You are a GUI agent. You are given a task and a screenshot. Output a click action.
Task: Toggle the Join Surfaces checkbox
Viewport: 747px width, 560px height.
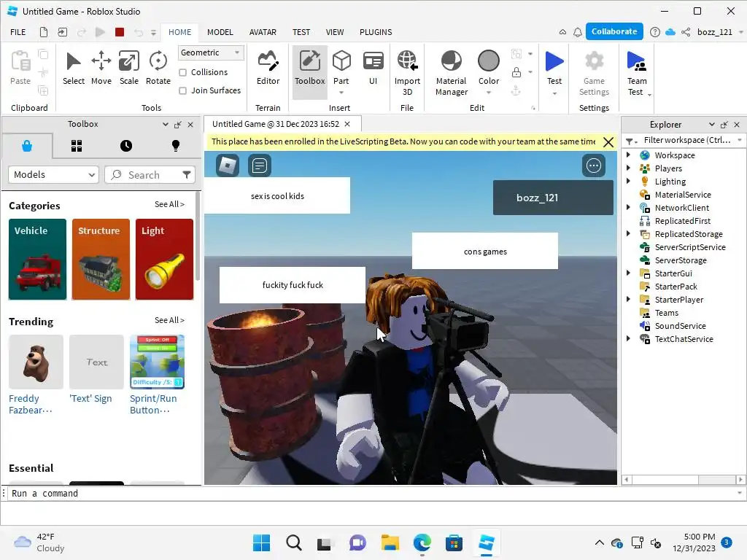click(x=182, y=90)
